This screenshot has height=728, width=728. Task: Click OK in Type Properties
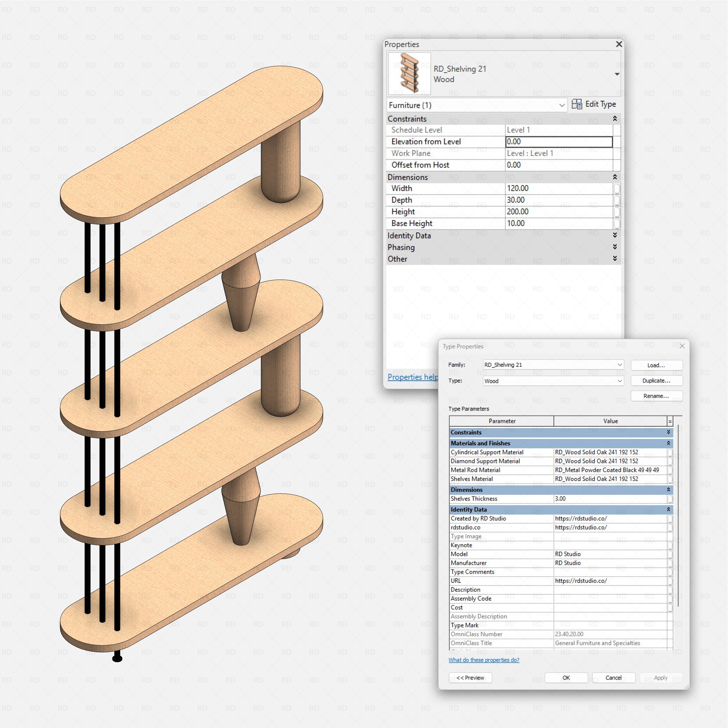[566, 677]
